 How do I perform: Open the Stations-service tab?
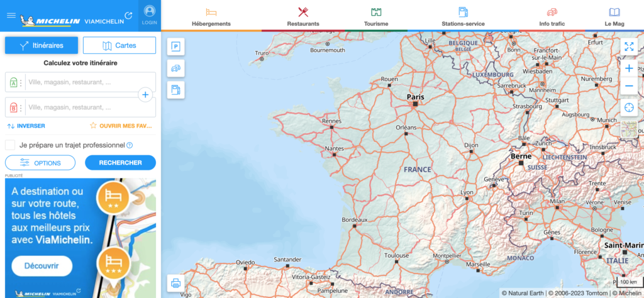463,16
